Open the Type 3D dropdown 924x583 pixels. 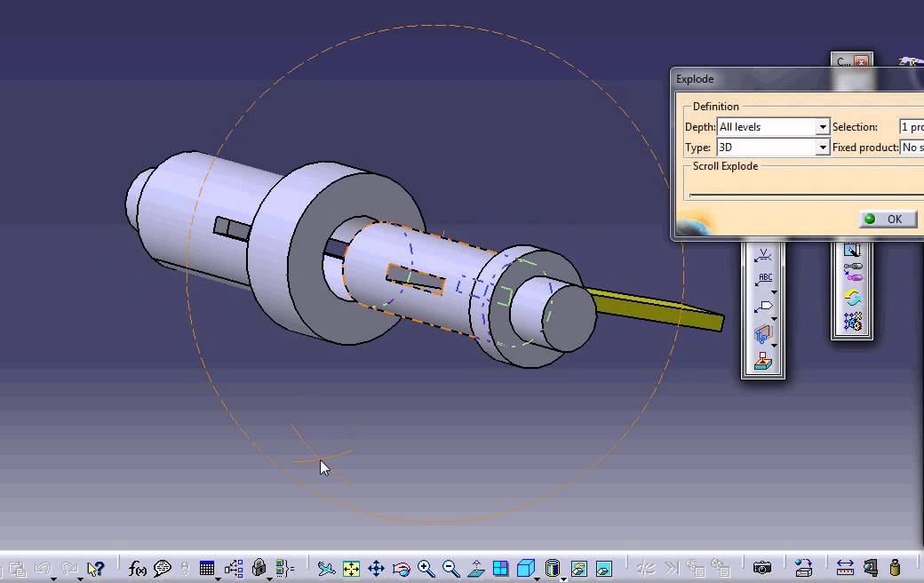[x=773, y=147]
